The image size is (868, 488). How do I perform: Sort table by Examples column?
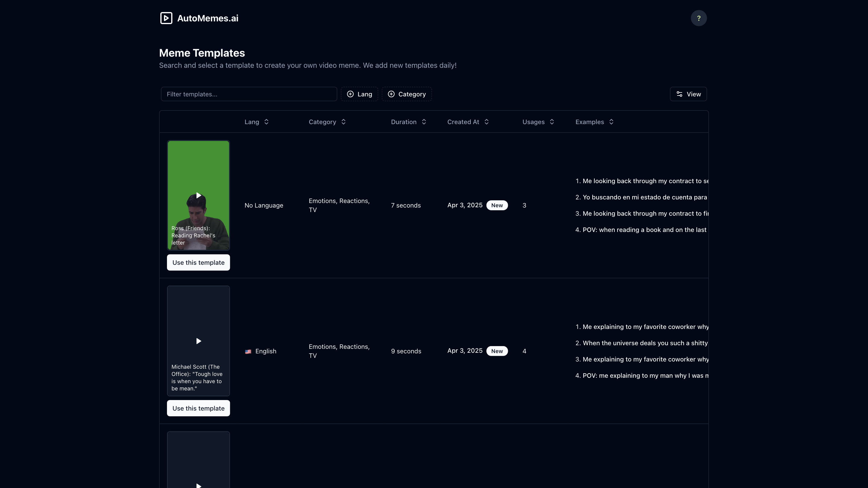tap(594, 122)
